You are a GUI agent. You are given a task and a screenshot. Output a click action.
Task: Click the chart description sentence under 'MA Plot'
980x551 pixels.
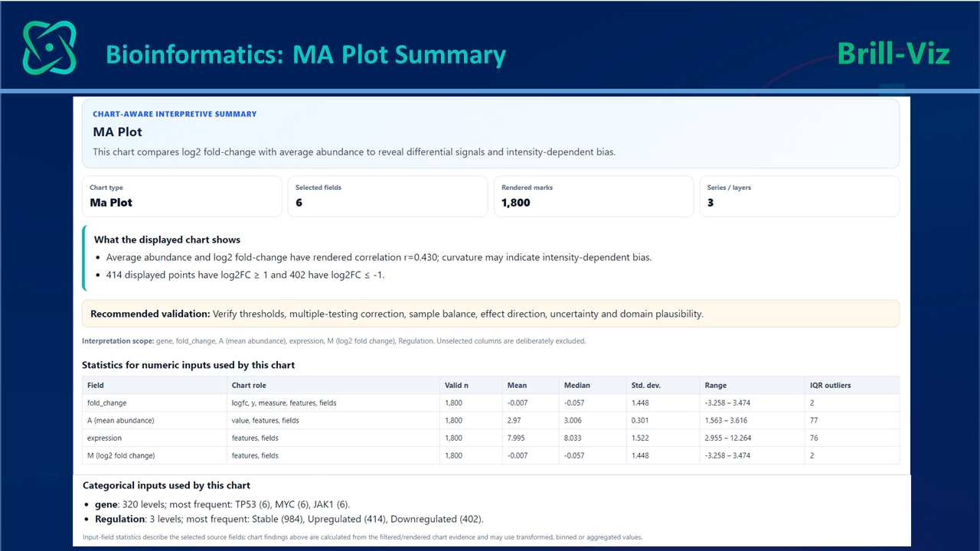click(x=354, y=152)
